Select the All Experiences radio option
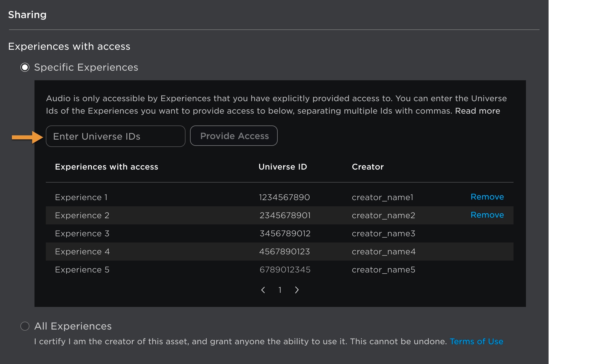This screenshot has width=604, height=364. (25, 326)
